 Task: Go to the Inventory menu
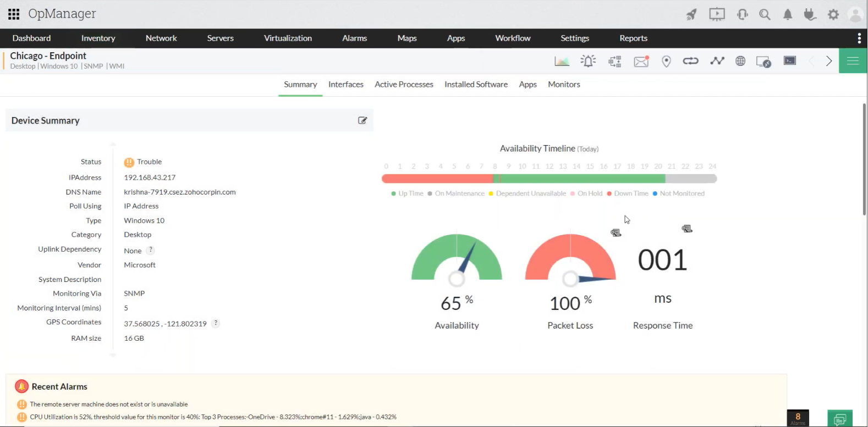pos(98,38)
